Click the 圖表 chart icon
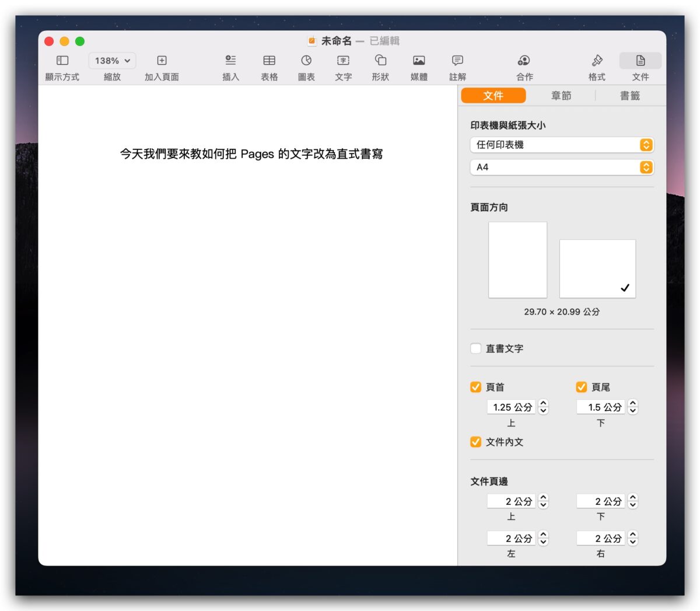The image size is (700, 611). click(x=306, y=60)
